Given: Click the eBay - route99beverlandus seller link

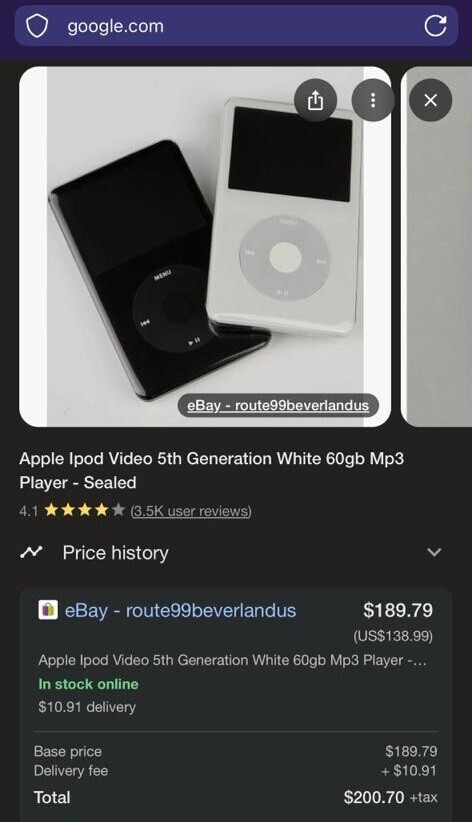Looking at the screenshot, I should (180, 610).
